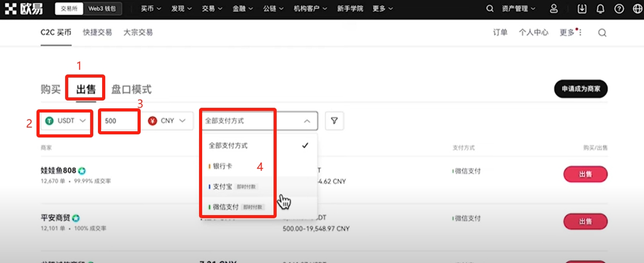Click the 购买/出售 column header
This screenshot has height=263, width=644.
[596, 148]
